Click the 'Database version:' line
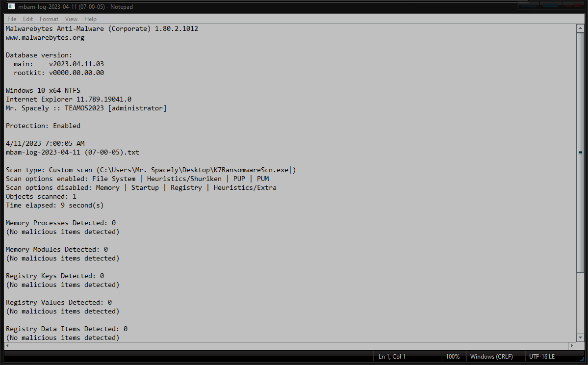Screen dimensions: 588x365 [39, 55]
